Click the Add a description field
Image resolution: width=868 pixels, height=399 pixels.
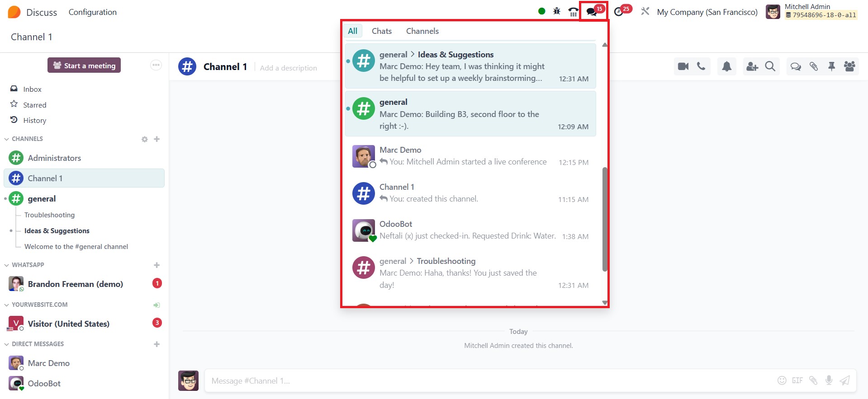pyautogui.click(x=289, y=68)
